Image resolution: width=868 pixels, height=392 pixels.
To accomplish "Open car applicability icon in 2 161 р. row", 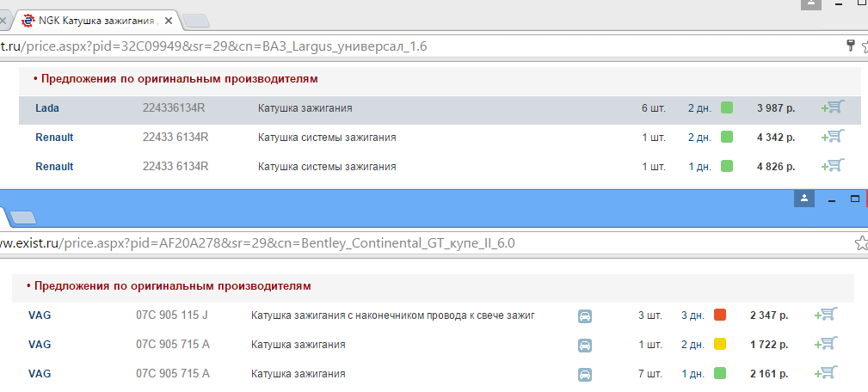I will coord(585,374).
